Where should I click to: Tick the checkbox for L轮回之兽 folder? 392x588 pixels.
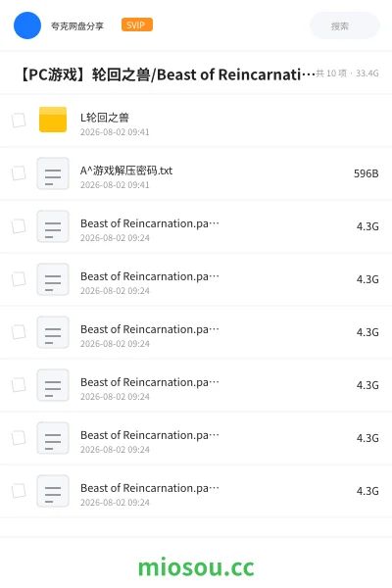(x=19, y=121)
